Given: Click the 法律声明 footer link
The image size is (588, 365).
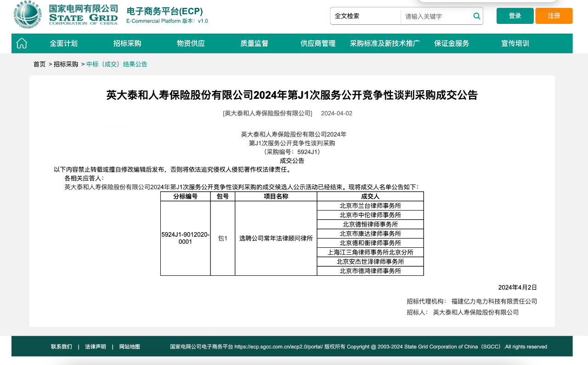Looking at the screenshot, I should pos(96,347).
